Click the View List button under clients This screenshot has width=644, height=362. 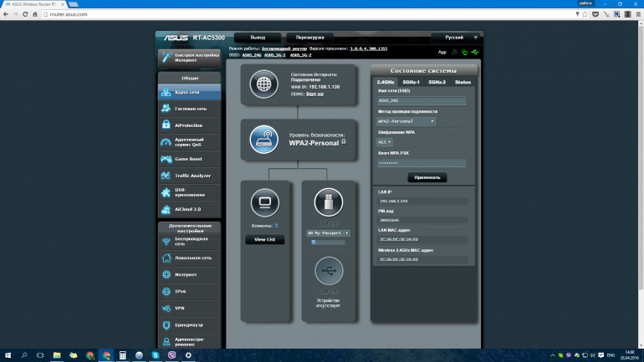click(x=265, y=239)
